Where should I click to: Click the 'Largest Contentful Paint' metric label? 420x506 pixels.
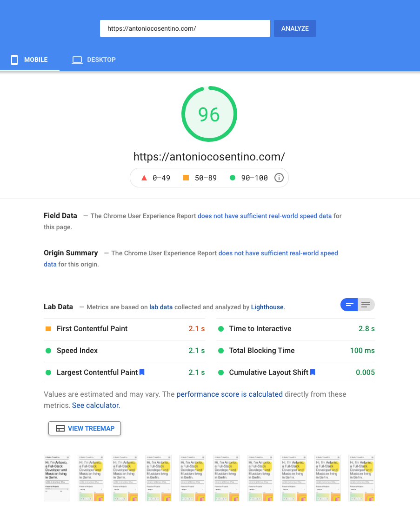[97, 373]
